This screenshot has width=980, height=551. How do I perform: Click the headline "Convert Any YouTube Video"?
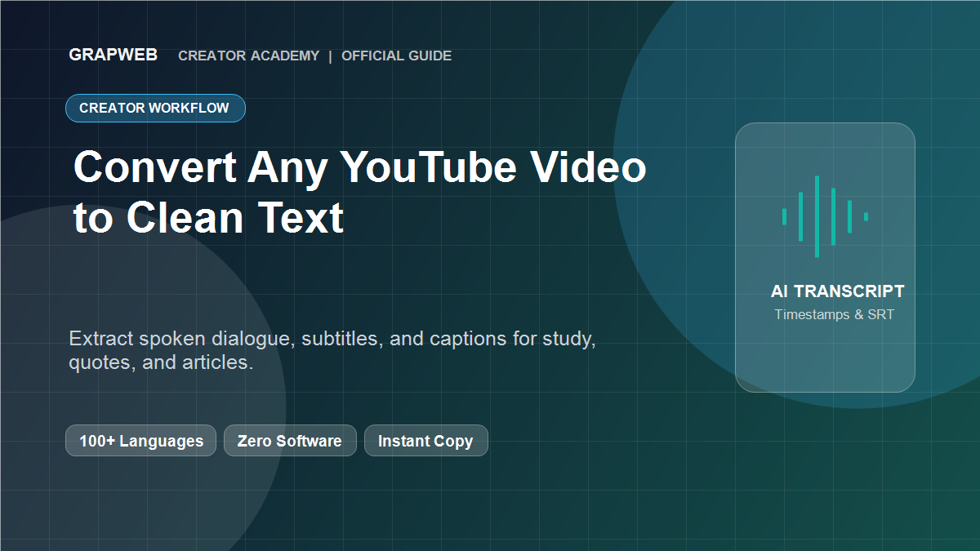point(359,167)
